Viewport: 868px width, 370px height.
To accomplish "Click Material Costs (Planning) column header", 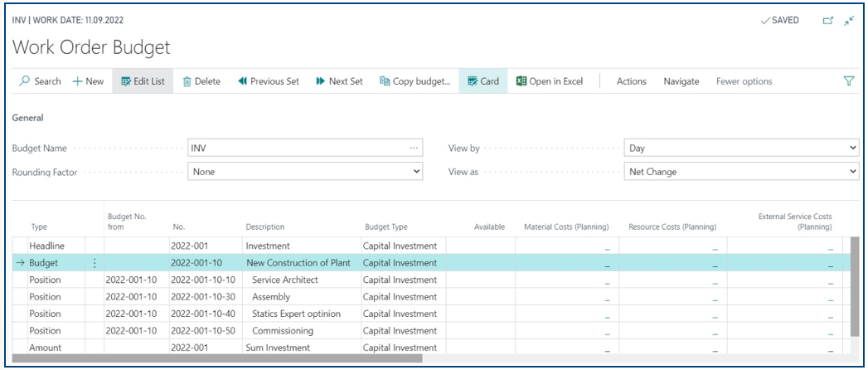I will [x=566, y=226].
